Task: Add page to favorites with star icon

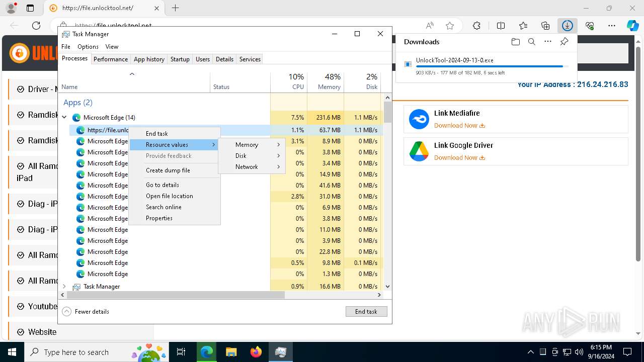Action: (450, 26)
